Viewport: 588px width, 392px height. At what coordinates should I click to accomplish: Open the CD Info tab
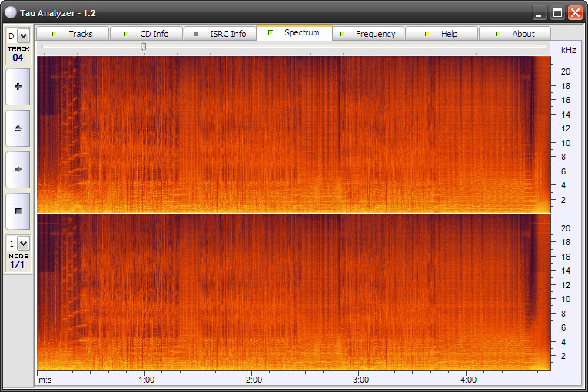coord(146,34)
